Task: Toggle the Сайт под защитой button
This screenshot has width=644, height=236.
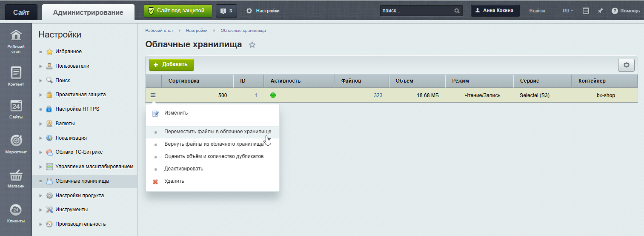Action: click(178, 11)
